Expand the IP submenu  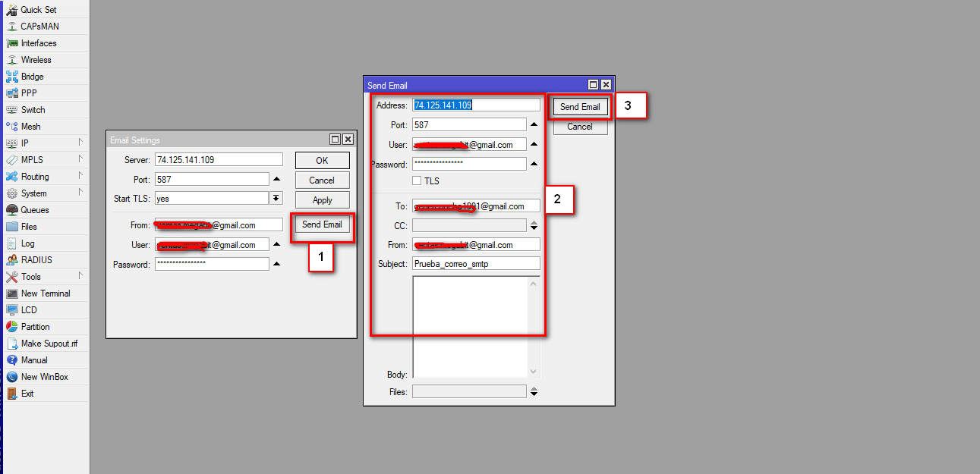80,143
